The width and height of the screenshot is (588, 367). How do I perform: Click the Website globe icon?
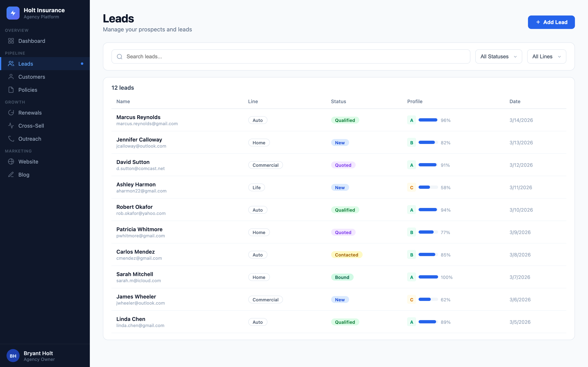[x=11, y=161]
